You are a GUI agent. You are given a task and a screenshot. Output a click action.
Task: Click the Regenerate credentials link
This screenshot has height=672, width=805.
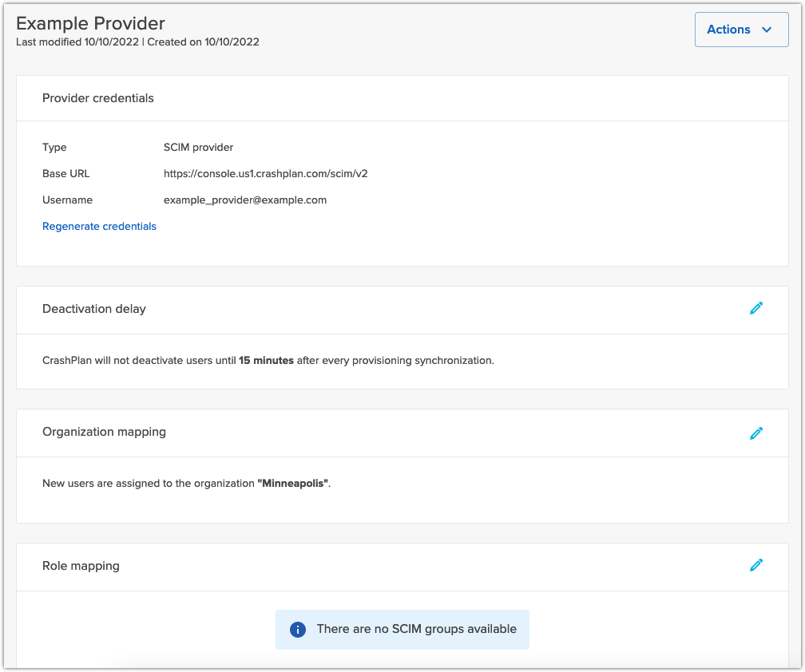coord(99,226)
